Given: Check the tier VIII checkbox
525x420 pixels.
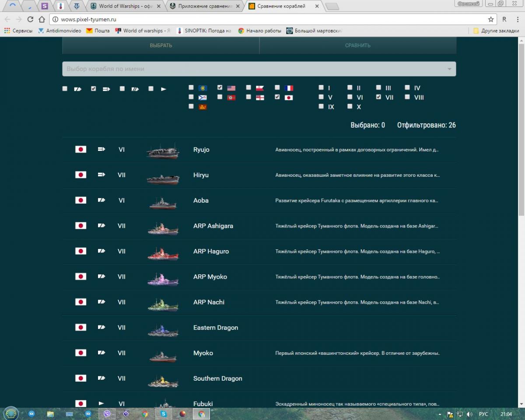Looking at the screenshot, I should [407, 97].
